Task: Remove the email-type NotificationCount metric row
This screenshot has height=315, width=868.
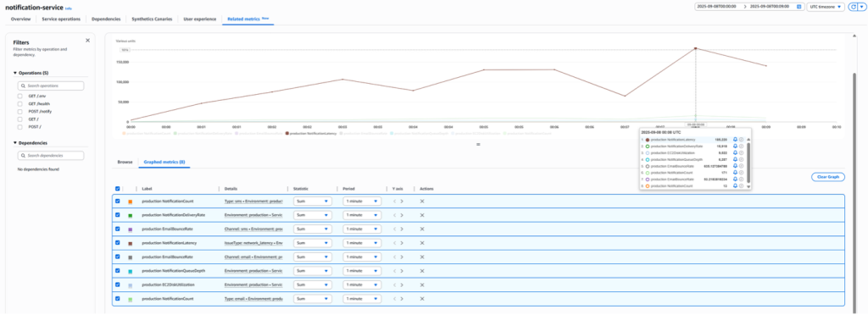Action: click(422, 299)
